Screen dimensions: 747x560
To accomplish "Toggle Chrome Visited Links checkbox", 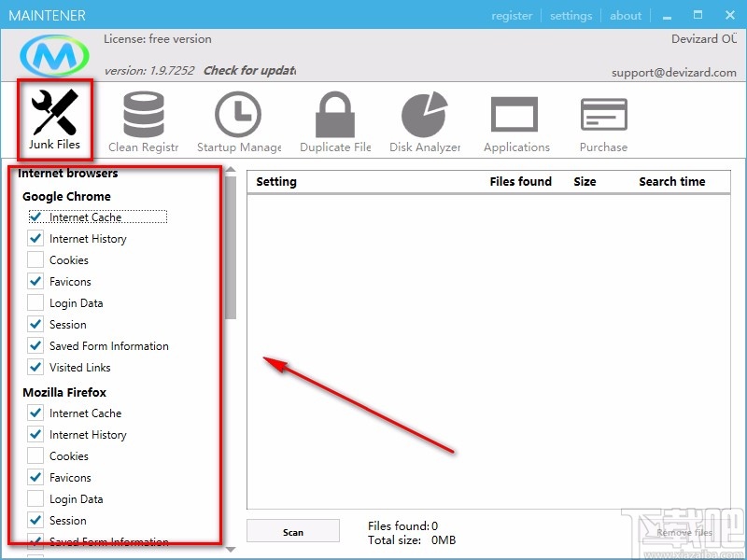I will [35, 367].
